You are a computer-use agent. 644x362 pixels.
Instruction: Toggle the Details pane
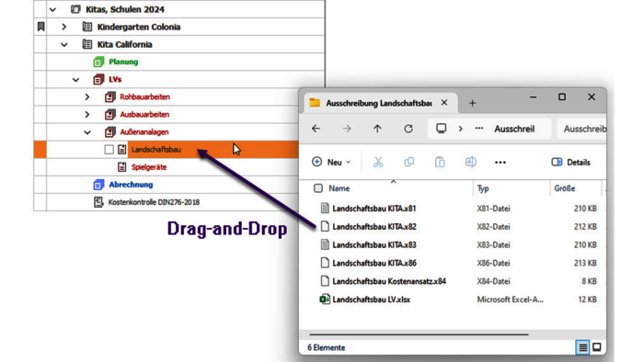coord(571,163)
